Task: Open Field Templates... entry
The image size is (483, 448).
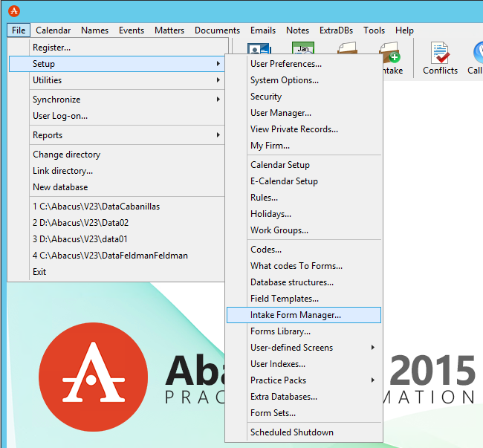Action: [x=304, y=299]
